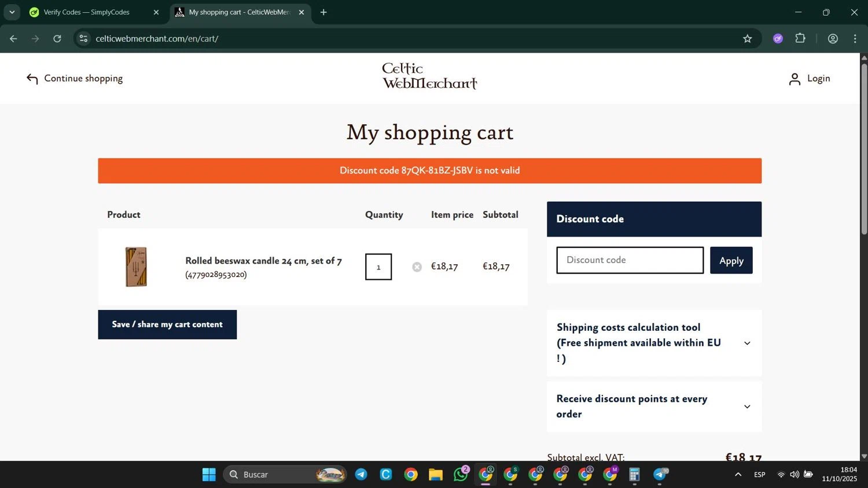868x488 pixels.
Task: Expand the Shipping costs calculation tool section
Action: point(654,343)
